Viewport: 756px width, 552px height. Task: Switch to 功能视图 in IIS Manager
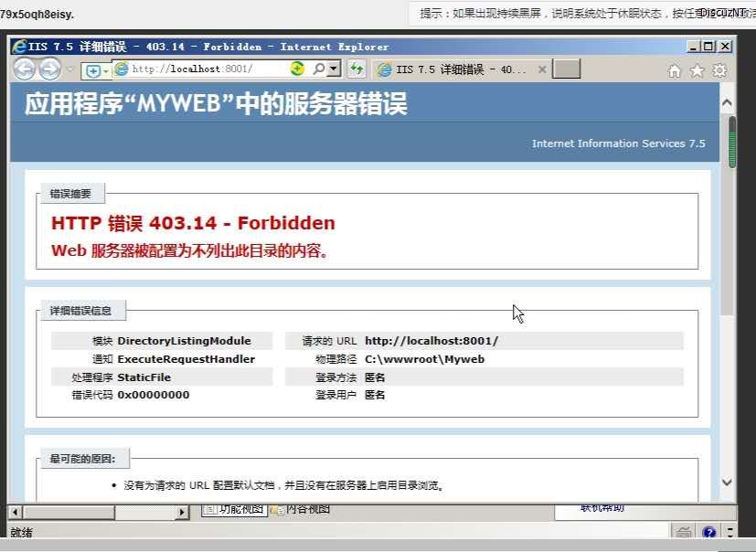tap(234, 509)
